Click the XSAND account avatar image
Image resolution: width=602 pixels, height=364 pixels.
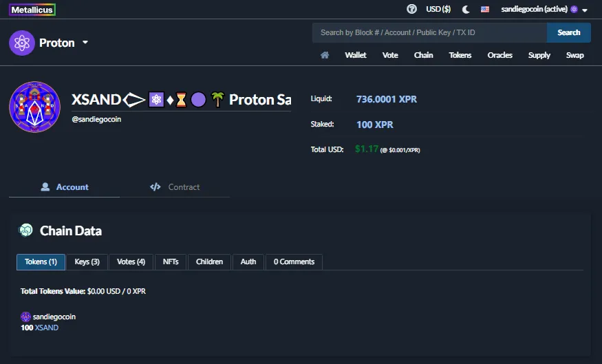pyautogui.click(x=34, y=107)
